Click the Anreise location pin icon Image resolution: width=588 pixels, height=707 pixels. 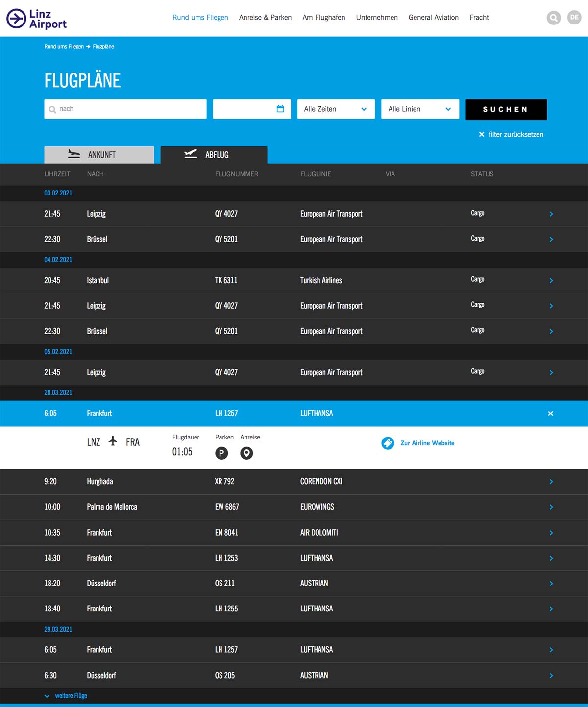(246, 453)
